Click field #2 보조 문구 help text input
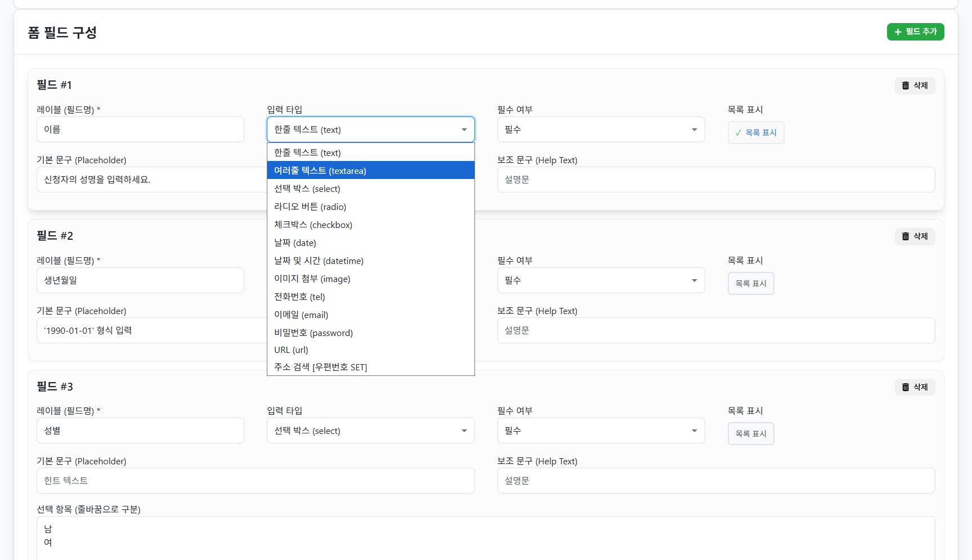Image resolution: width=972 pixels, height=560 pixels. pos(716,330)
